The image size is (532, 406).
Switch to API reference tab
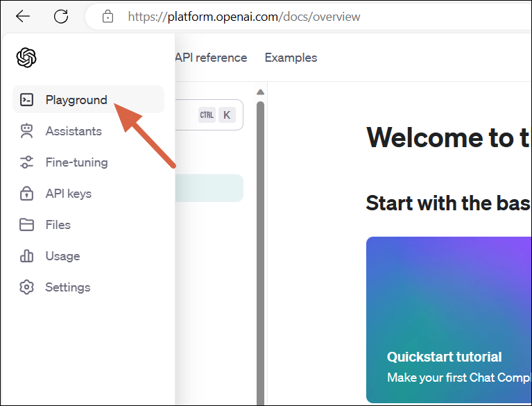pos(211,58)
